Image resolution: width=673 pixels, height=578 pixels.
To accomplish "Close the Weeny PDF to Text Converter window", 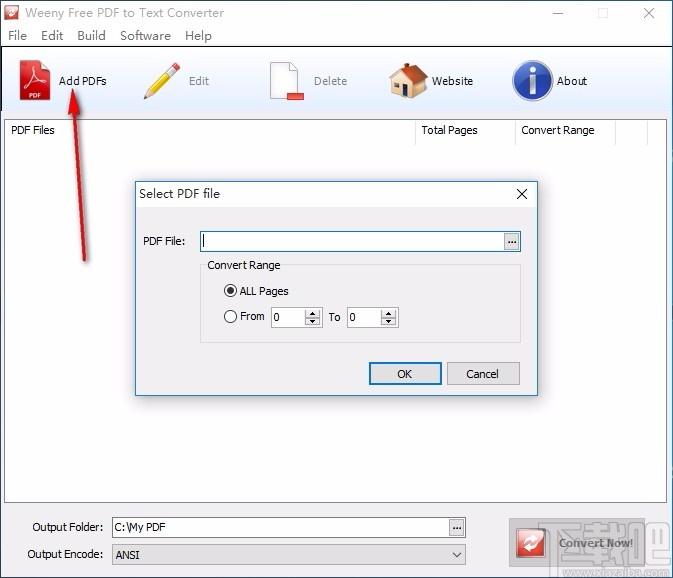I will (x=649, y=13).
